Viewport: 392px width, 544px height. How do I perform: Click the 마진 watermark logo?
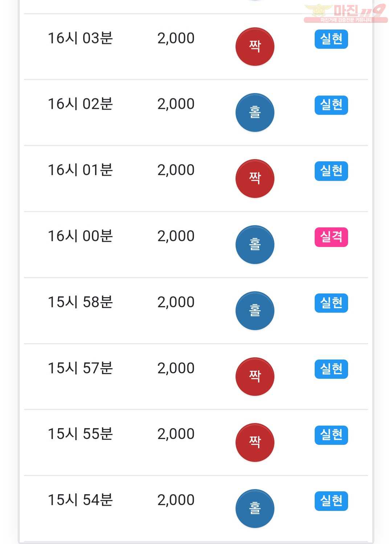(x=346, y=13)
